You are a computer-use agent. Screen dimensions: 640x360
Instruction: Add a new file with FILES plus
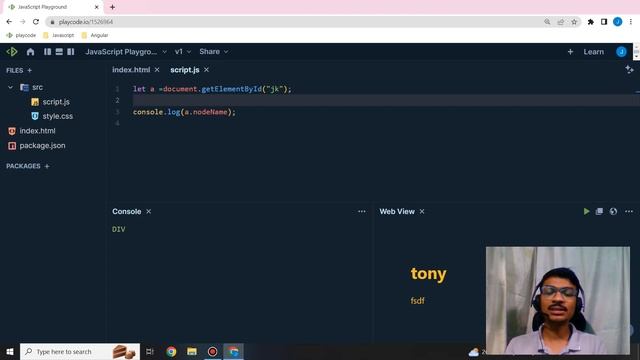coord(29,71)
